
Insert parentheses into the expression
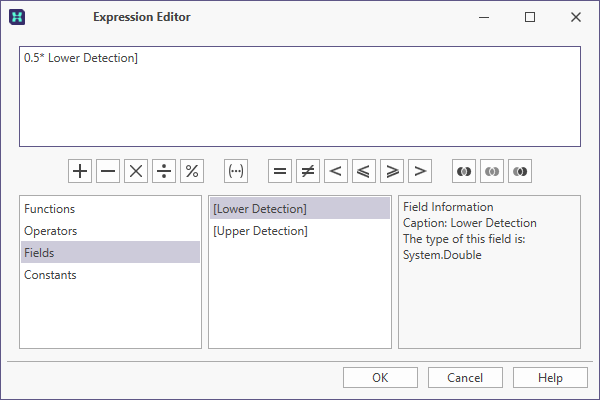coord(236,171)
